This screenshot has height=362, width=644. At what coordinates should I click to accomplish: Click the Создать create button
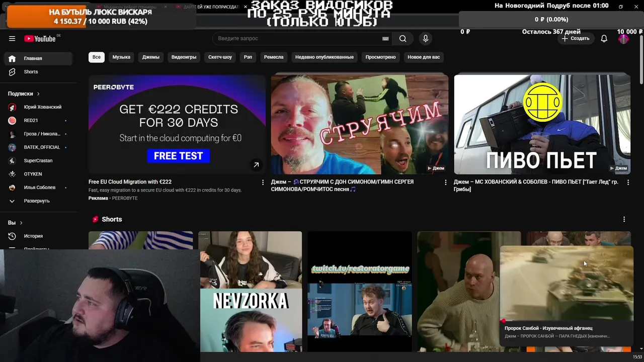[576, 39]
